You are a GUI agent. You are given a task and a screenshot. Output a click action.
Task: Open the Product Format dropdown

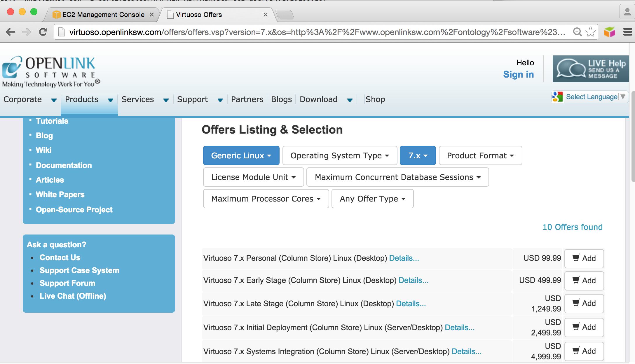480,155
